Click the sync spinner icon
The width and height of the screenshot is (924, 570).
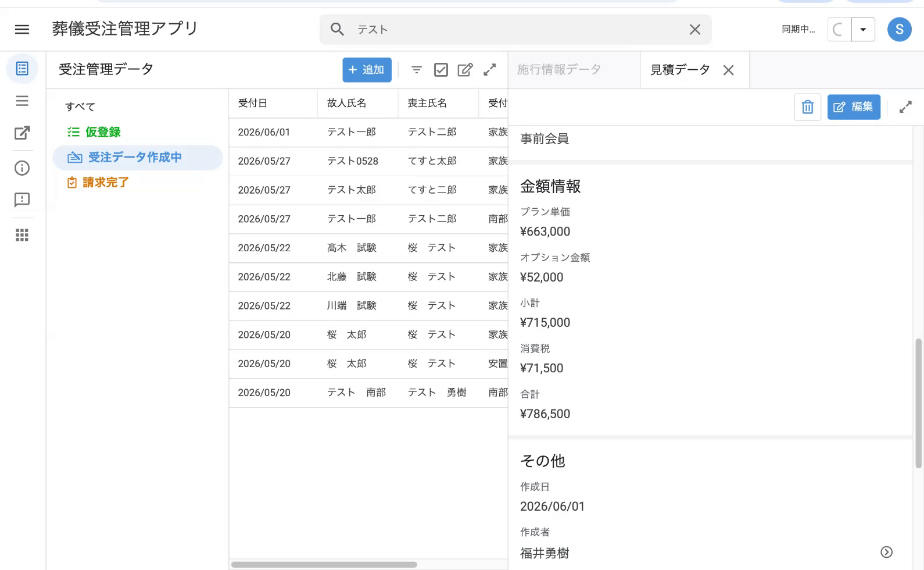coord(839,29)
